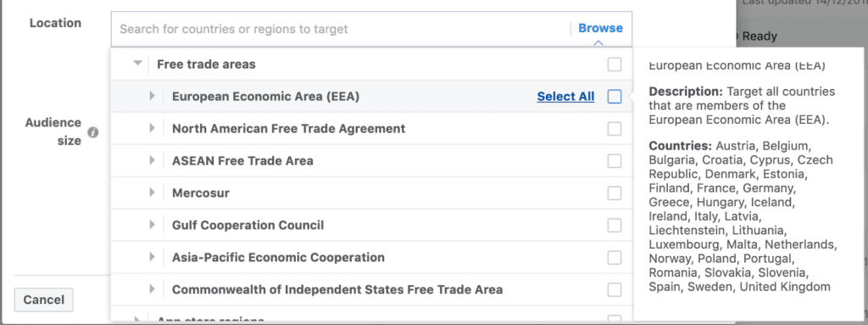Check the European Economic Area checkbox
868x325 pixels.
pos(615,97)
